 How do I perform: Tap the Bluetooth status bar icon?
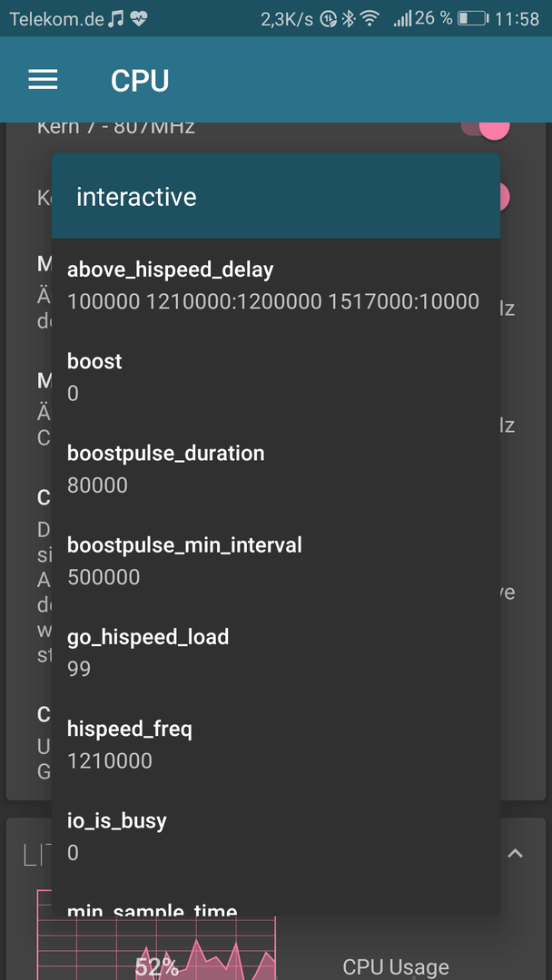(349, 19)
